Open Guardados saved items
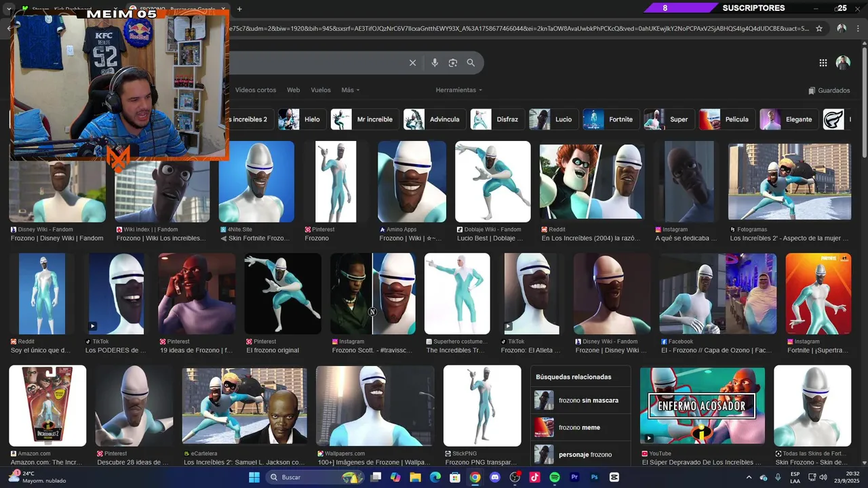This screenshot has width=868, height=488. 829,90
